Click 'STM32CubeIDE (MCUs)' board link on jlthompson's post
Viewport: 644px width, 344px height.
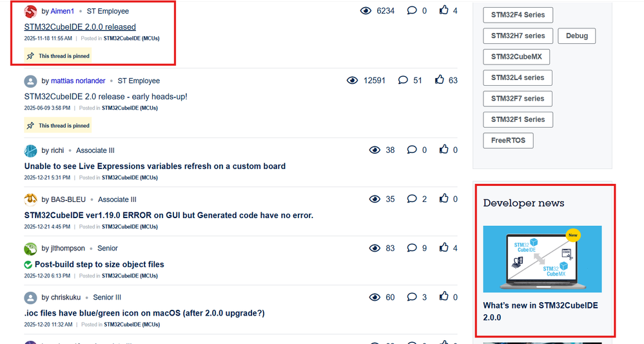click(130, 276)
